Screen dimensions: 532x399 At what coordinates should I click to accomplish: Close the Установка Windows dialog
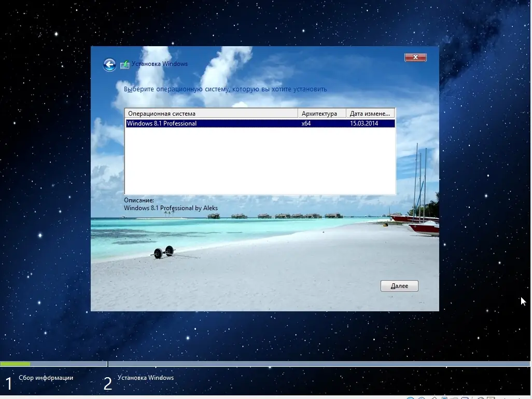[x=415, y=57]
